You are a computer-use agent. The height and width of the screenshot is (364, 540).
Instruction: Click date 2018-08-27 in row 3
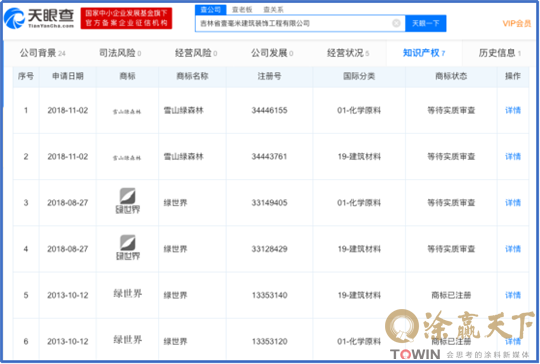pos(68,203)
